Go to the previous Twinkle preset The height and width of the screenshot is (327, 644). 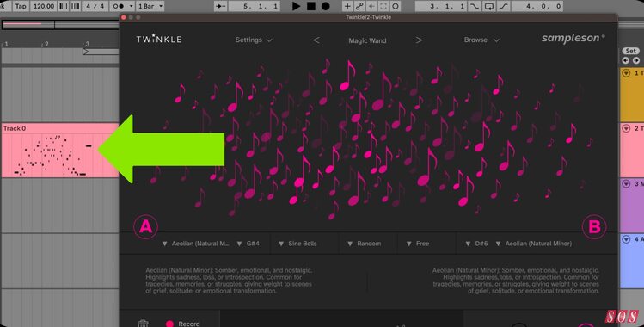tap(316, 40)
